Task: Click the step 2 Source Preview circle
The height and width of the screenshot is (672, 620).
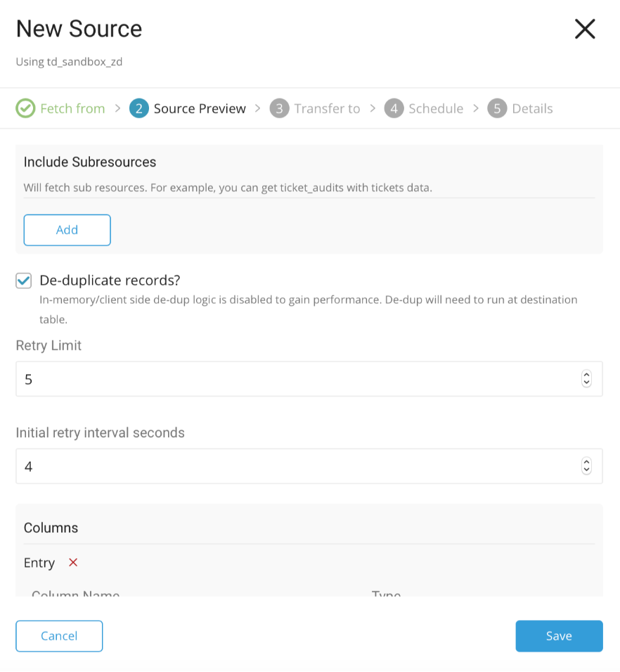Action: [139, 108]
